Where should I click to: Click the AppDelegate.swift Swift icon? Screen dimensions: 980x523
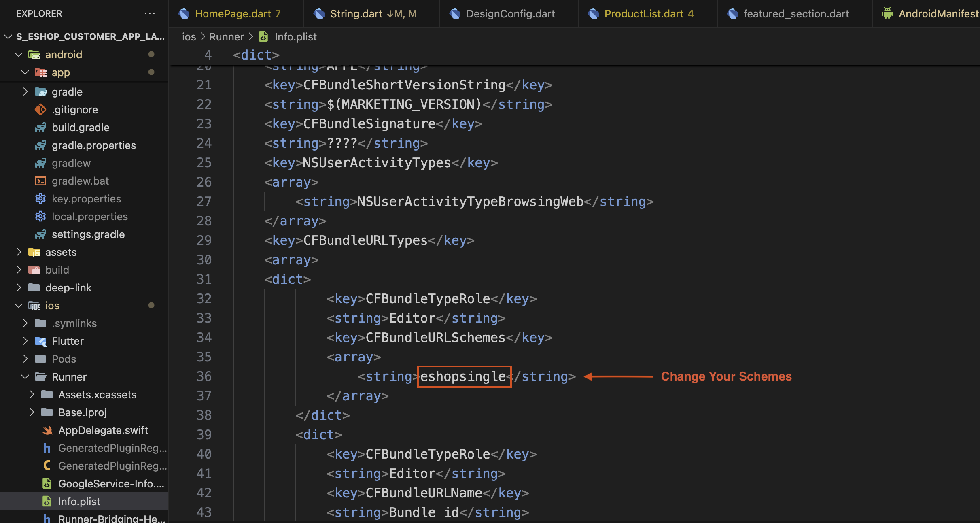[47, 430]
